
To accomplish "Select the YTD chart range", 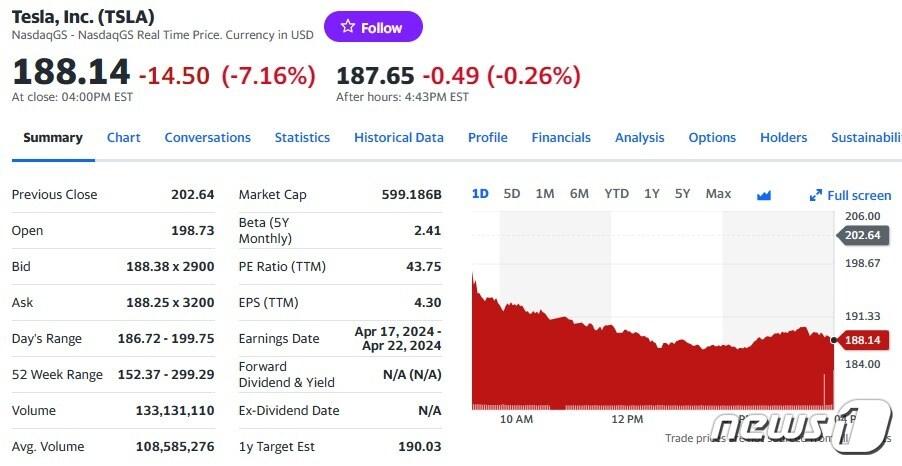I will (616, 194).
